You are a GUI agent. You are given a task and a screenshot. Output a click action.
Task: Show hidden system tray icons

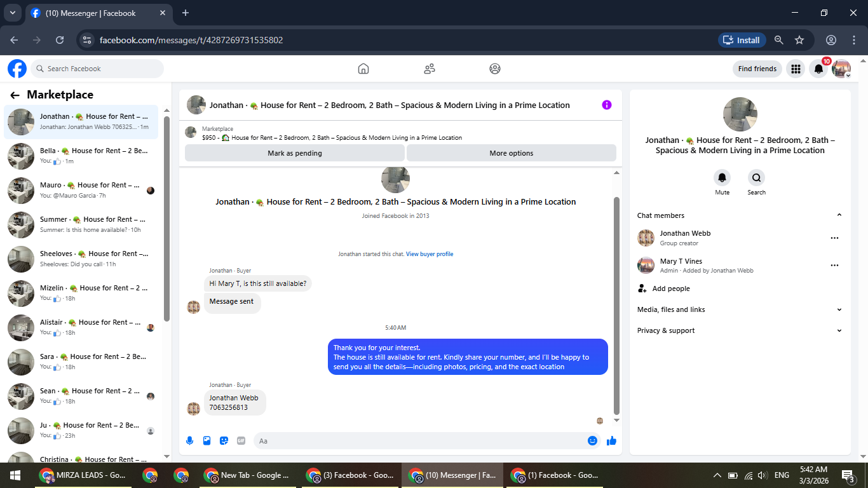717,475
